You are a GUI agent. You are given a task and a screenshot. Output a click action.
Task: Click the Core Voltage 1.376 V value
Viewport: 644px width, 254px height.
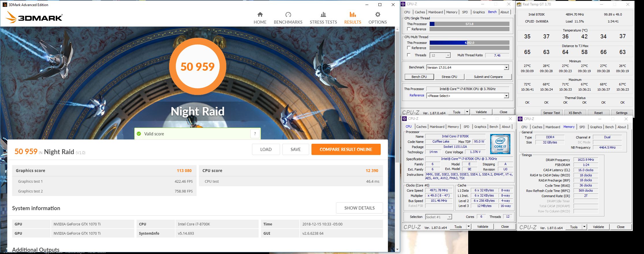[x=475, y=152]
